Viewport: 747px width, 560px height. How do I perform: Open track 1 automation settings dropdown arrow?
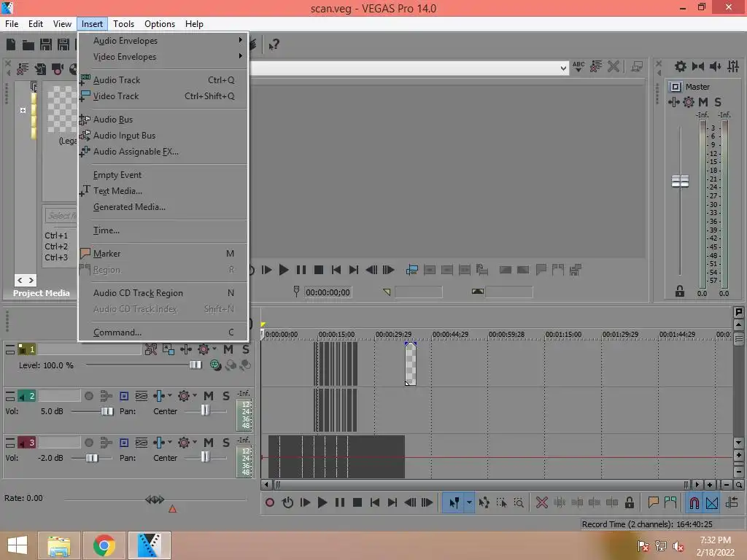pos(214,349)
